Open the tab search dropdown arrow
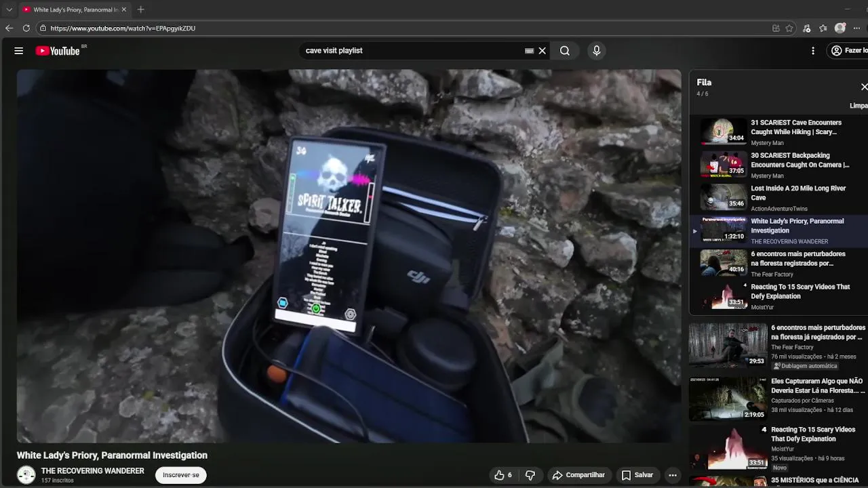The image size is (868, 488). point(9,9)
